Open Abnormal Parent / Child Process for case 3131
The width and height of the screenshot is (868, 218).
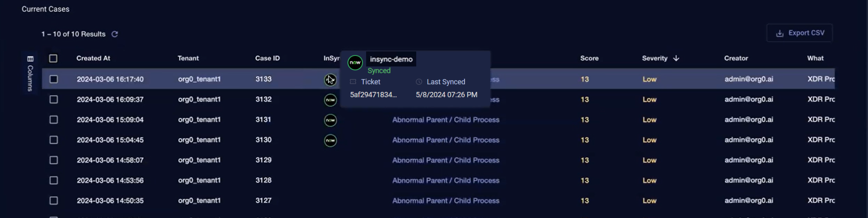click(445, 120)
